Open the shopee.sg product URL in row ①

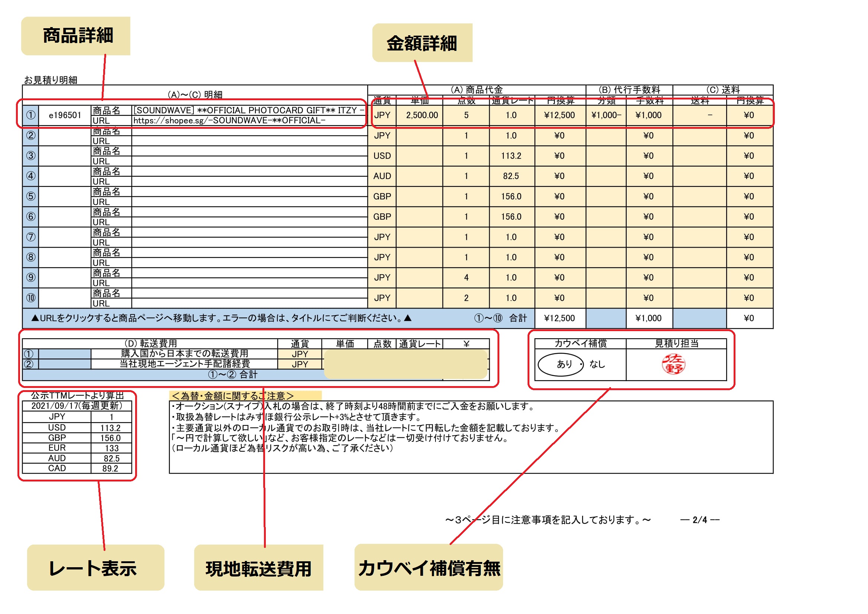click(x=229, y=121)
